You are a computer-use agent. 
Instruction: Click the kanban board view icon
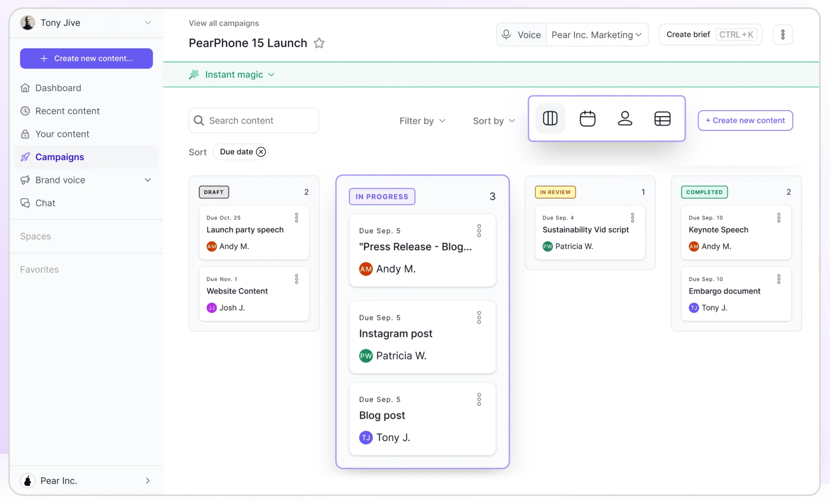[550, 118]
